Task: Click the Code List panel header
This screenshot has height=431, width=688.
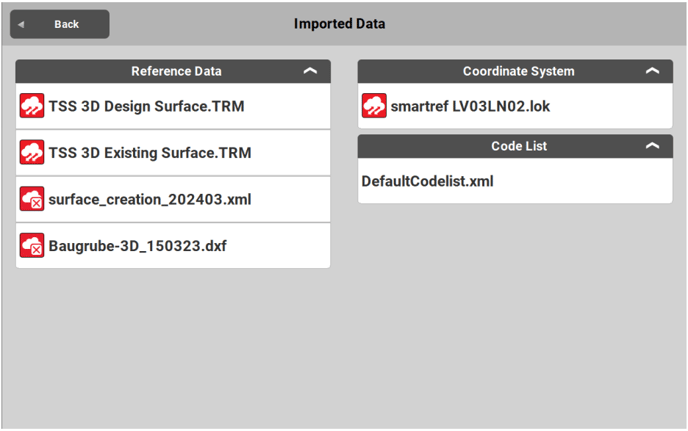Action: pyautogui.click(x=518, y=146)
